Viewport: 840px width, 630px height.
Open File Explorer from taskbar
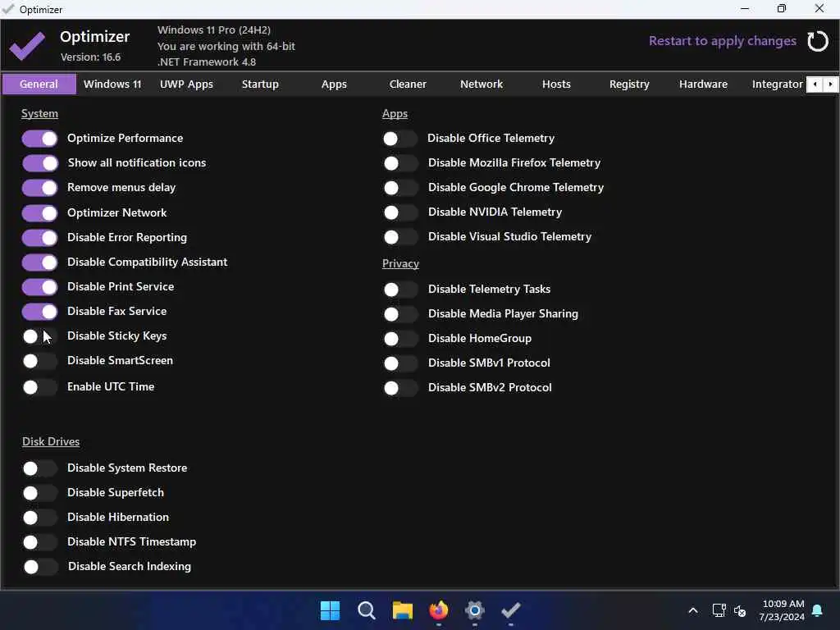[402, 610]
